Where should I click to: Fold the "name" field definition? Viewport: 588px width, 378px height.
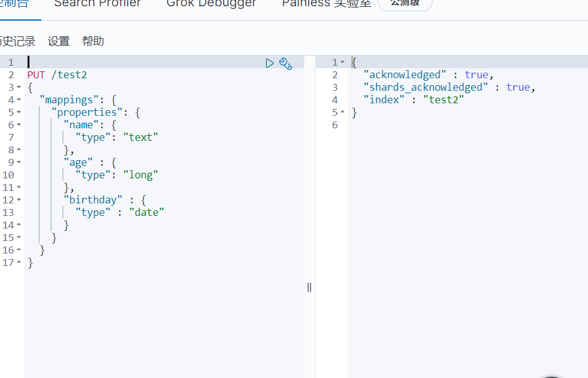19,125
